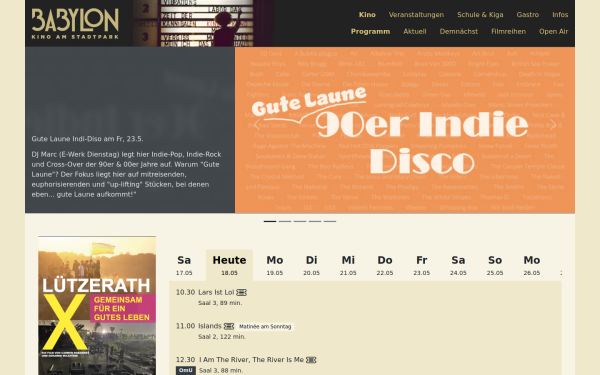Click the text 'Saal 3, 89 min.'
This screenshot has width=600, height=375.
click(x=220, y=303)
